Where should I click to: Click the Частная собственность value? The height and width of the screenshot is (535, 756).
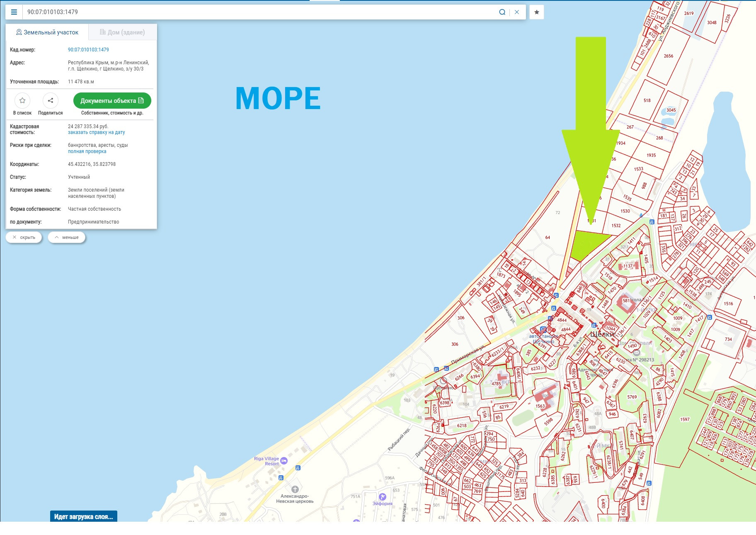click(x=94, y=209)
